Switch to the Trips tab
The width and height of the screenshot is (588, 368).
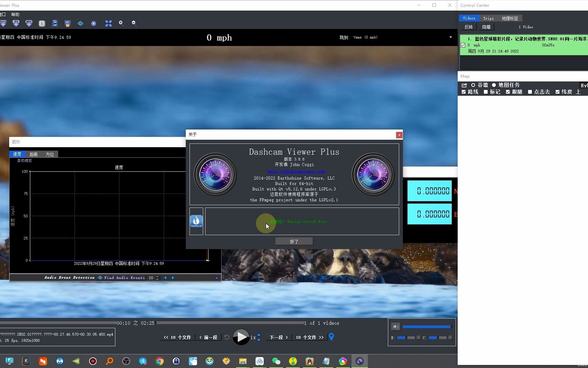tap(488, 18)
